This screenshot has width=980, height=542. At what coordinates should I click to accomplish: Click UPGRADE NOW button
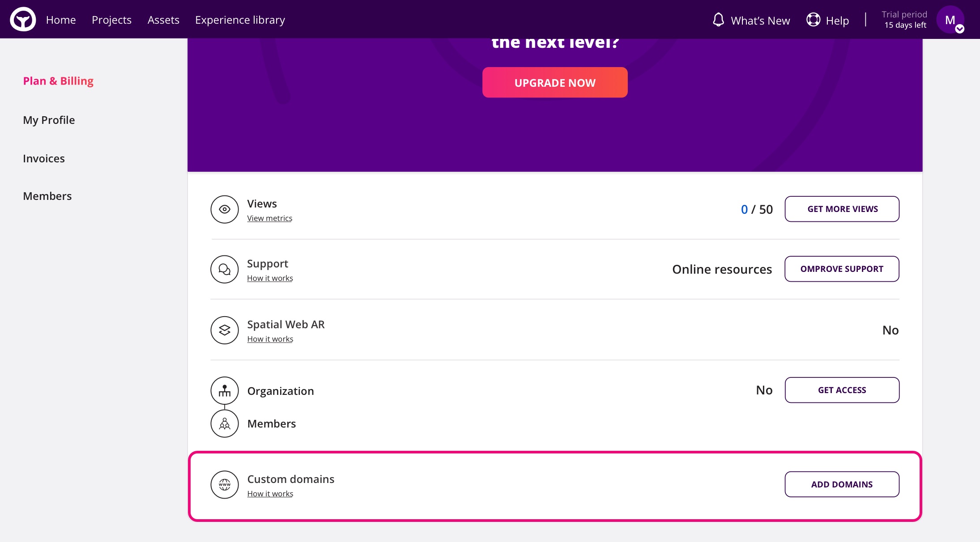coord(555,82)
